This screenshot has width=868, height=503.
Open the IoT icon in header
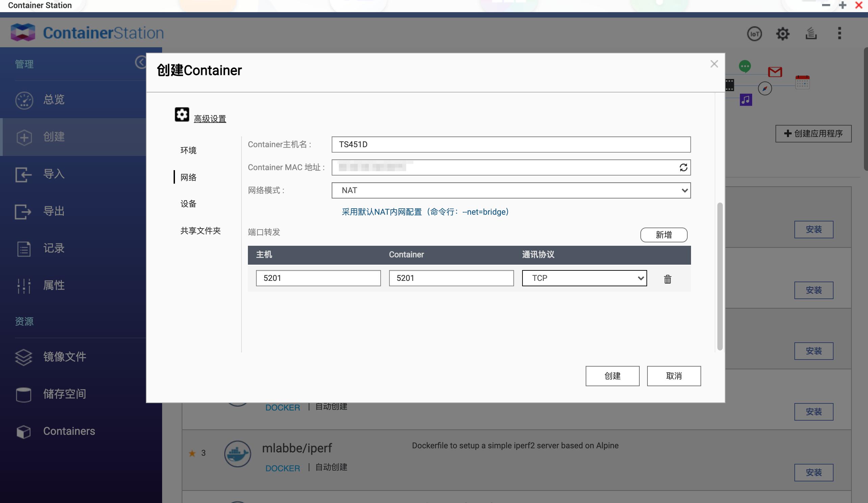(x=754, y=34)
